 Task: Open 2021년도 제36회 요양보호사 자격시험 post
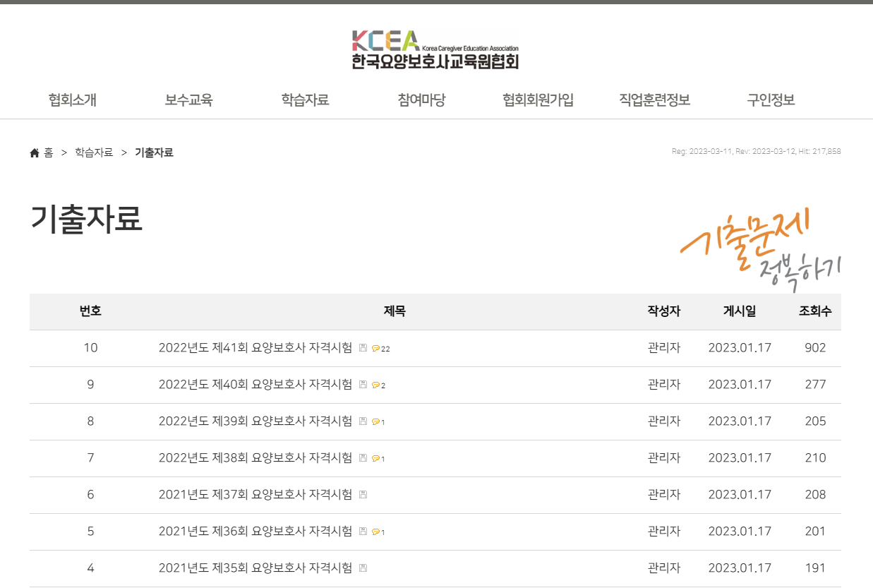pos(255,531)
